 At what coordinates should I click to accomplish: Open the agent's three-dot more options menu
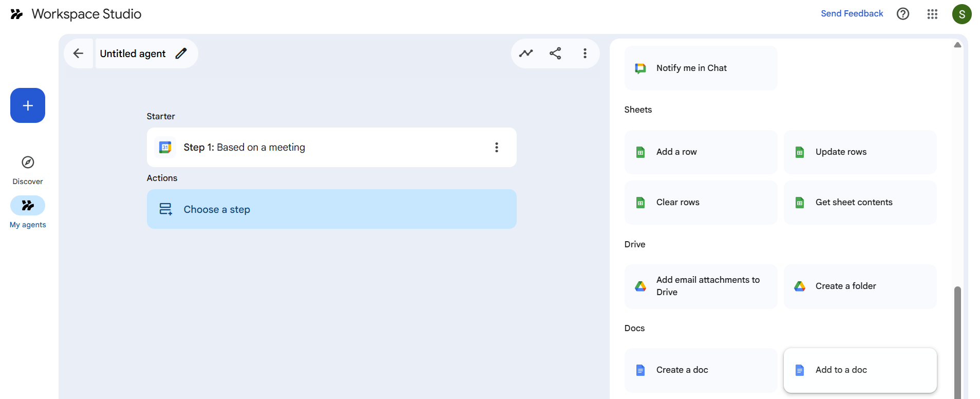point(585,53)
